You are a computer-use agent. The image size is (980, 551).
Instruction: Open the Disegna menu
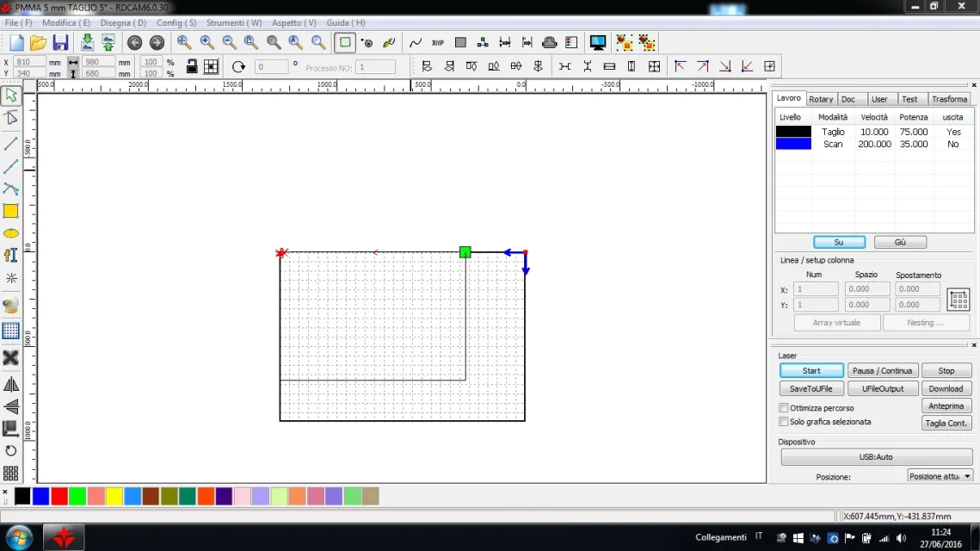[x=123, y=23]
